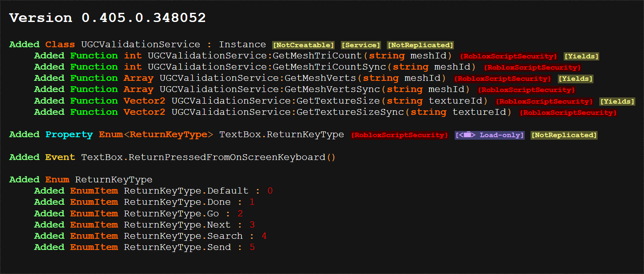Click the [Yields] tag on GetMeshVerts line
This screenshot has height=274, width=644.
coord(576,78)
